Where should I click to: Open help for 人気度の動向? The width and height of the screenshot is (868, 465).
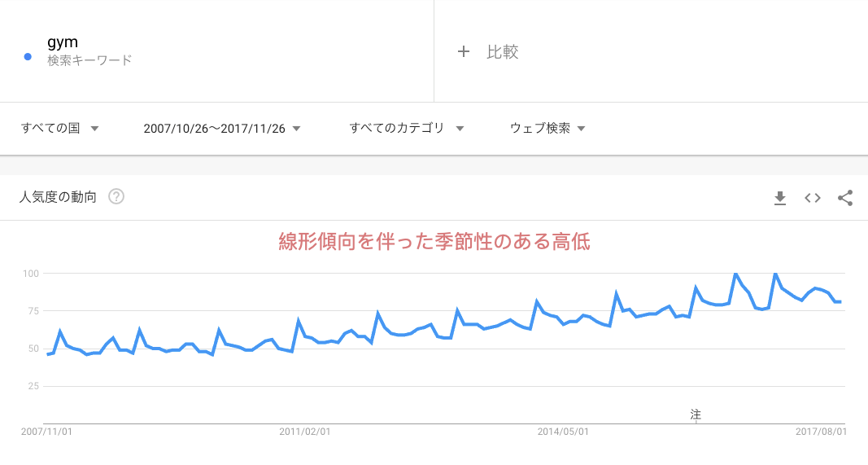click(x=116, y=196)
